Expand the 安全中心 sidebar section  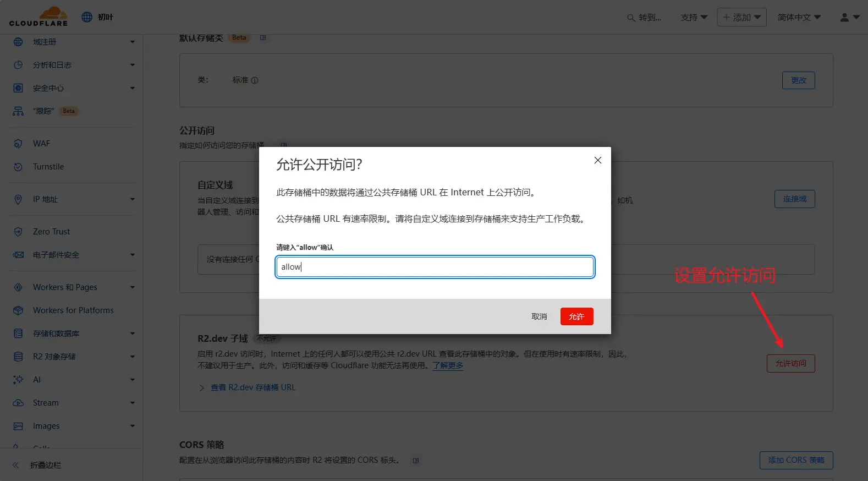[133, 88]
